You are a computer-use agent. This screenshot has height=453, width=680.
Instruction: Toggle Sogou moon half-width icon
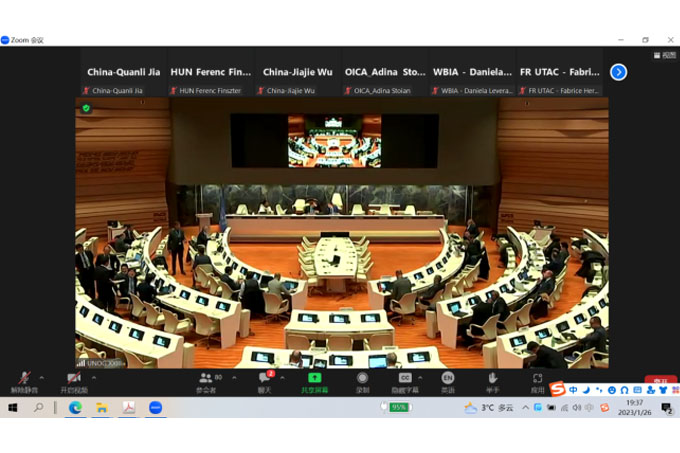(586, 390)
